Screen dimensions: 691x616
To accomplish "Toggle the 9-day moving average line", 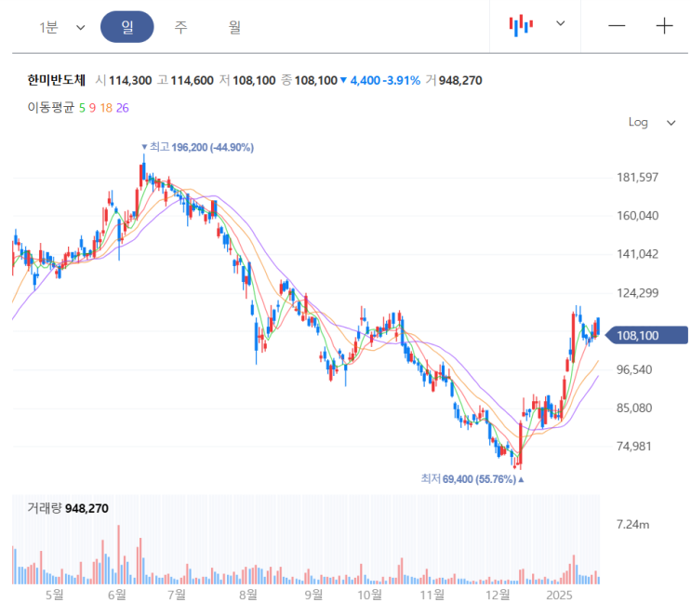I will 93,108.
